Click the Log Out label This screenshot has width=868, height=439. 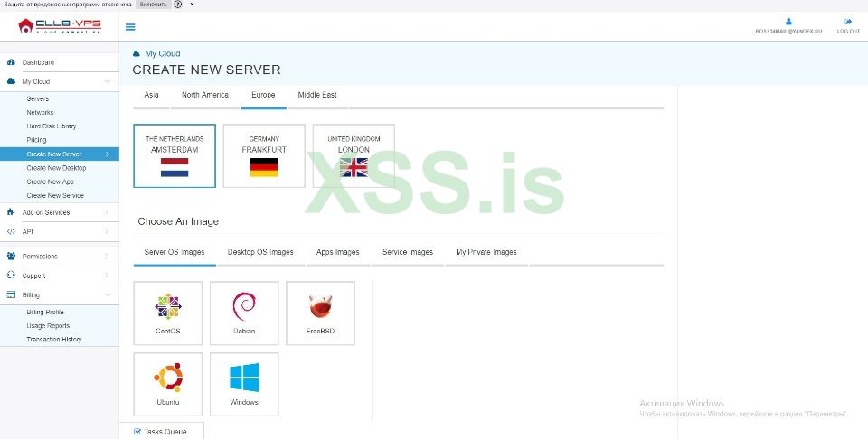848,32
